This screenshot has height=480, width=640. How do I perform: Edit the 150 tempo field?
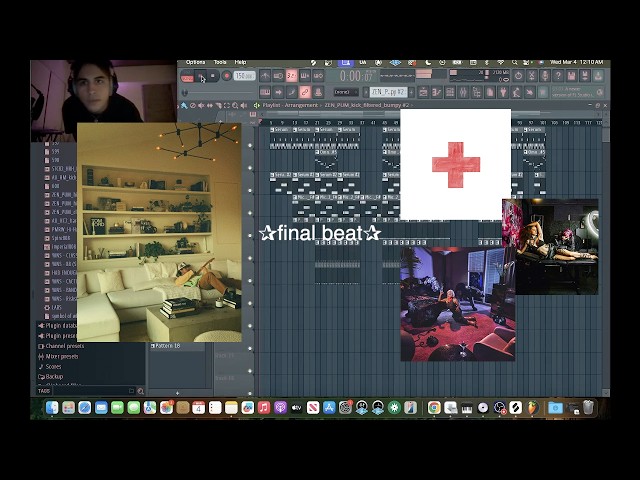[x=244, y=76]
